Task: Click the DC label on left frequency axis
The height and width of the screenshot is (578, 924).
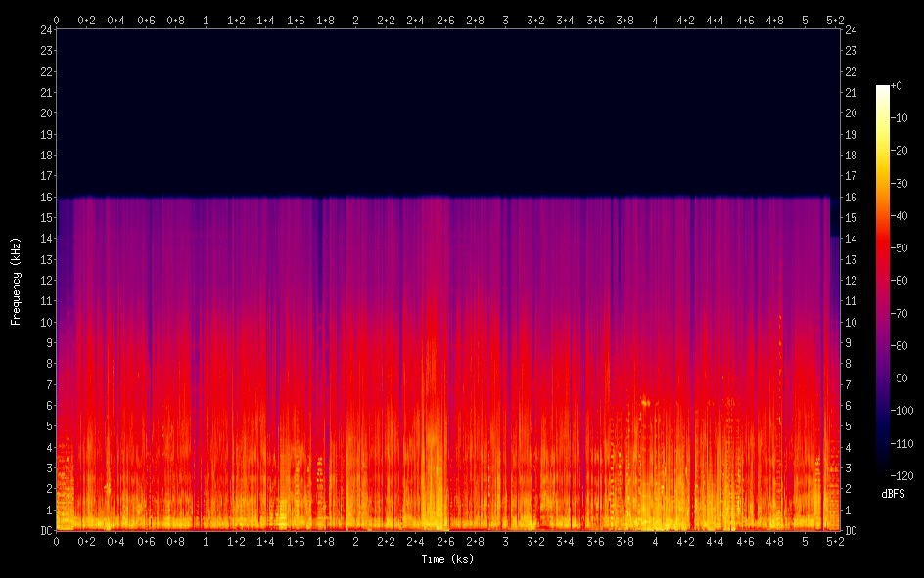Action: coord(44,531)
